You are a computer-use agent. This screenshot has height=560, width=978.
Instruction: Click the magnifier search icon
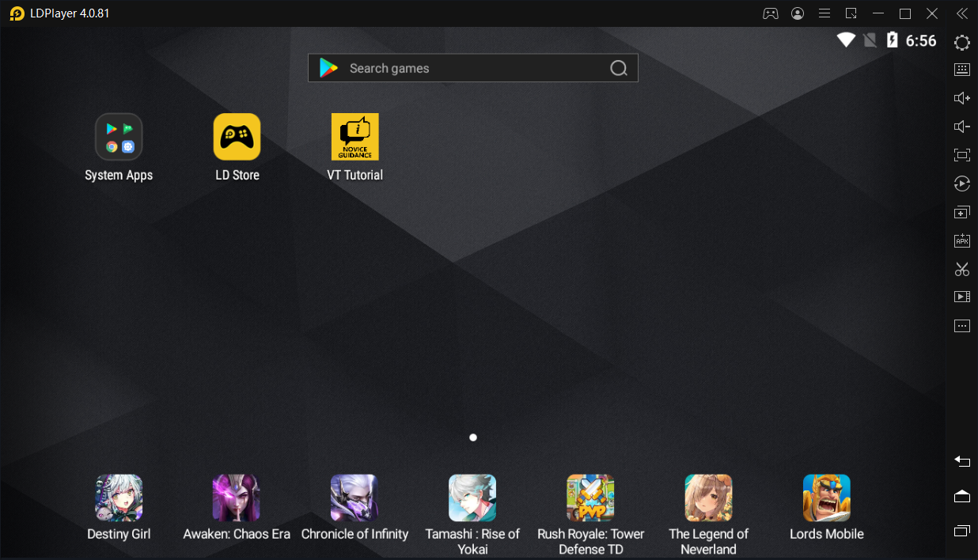[x=619, y=69]
